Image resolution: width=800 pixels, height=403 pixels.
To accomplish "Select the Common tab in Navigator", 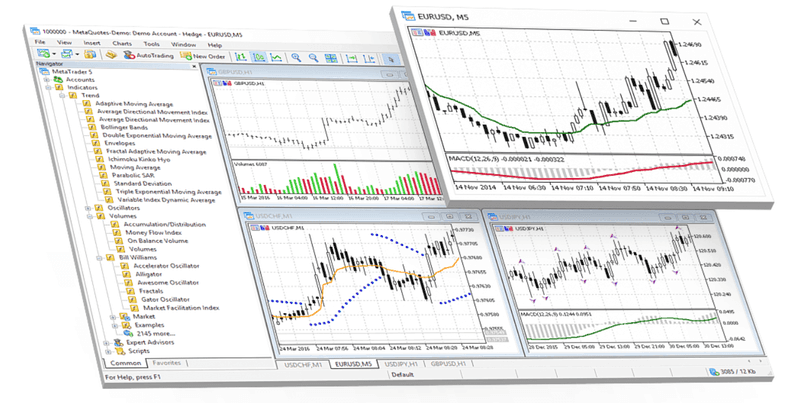I will (126, 363).
